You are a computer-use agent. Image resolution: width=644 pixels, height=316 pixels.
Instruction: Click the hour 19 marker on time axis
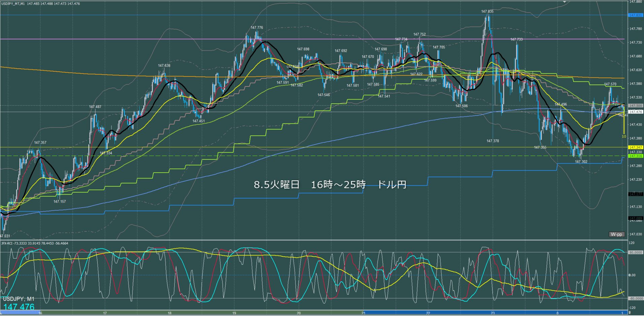[234, 313]
